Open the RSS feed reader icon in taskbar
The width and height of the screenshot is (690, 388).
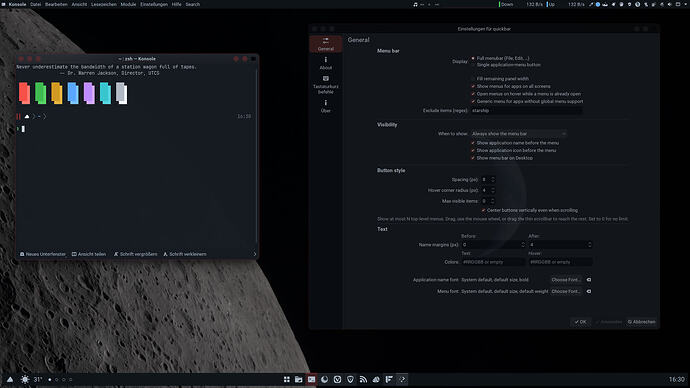pyautogui.click(x=363, y=379)
